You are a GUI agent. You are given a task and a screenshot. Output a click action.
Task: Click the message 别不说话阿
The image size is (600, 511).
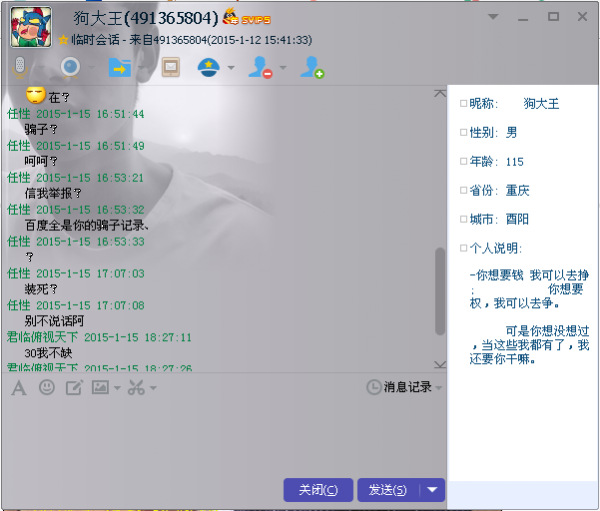54,321
